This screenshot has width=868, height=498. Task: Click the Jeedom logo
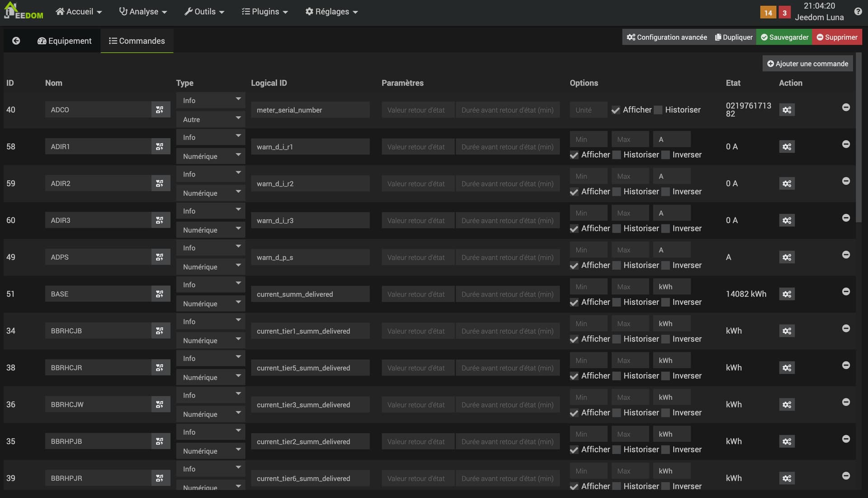click(24, 11)
